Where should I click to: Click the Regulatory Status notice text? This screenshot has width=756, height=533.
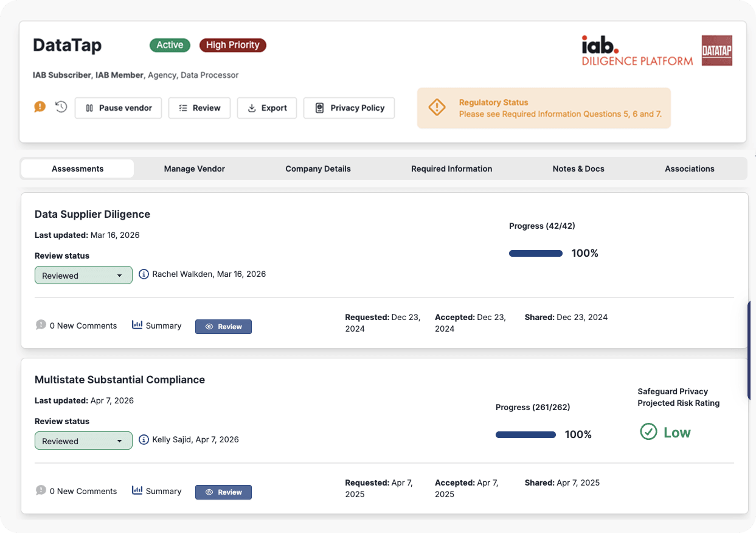pos(560,108)
